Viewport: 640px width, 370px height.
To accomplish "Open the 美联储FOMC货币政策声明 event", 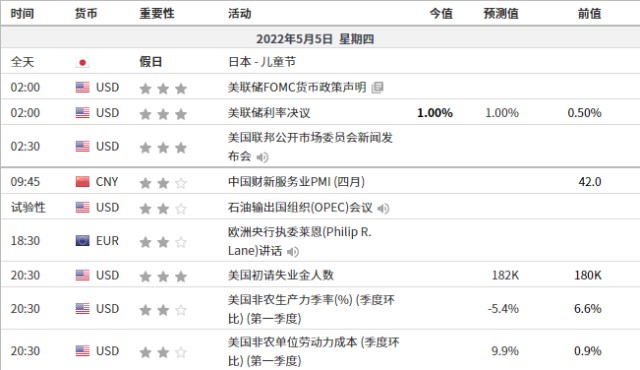I will coord(297,87).
